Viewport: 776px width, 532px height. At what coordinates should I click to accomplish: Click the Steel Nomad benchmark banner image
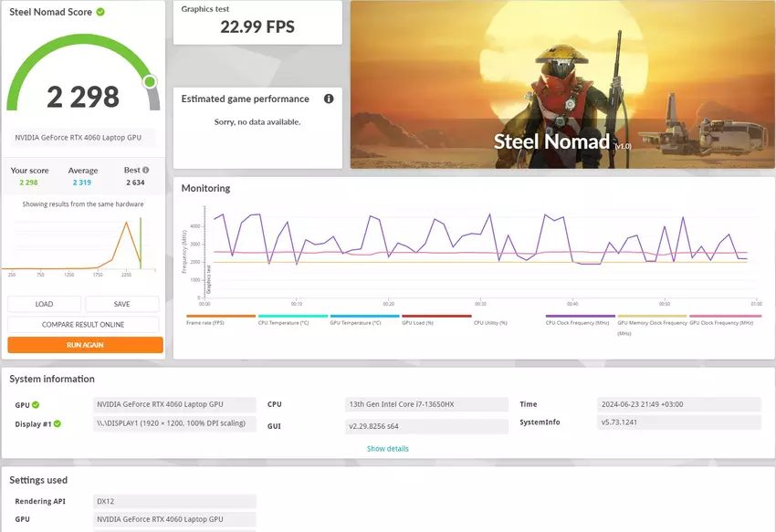click(562, 84)
